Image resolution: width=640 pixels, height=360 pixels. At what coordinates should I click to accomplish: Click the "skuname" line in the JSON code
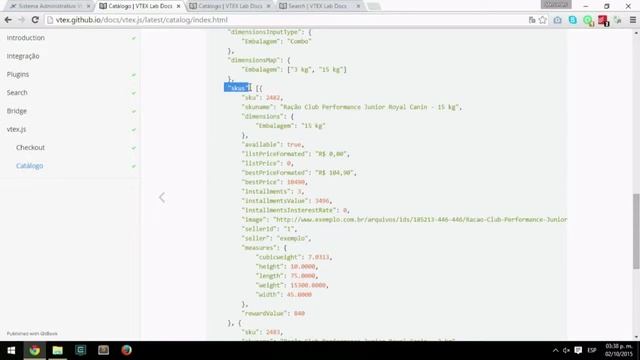(352, 107)
